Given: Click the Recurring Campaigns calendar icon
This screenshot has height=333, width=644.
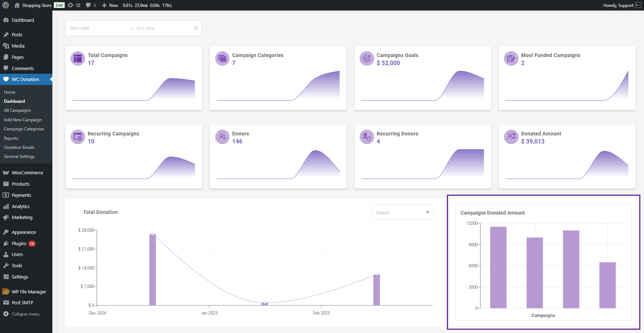Looking at the screenshot, I should click(77, 137).
